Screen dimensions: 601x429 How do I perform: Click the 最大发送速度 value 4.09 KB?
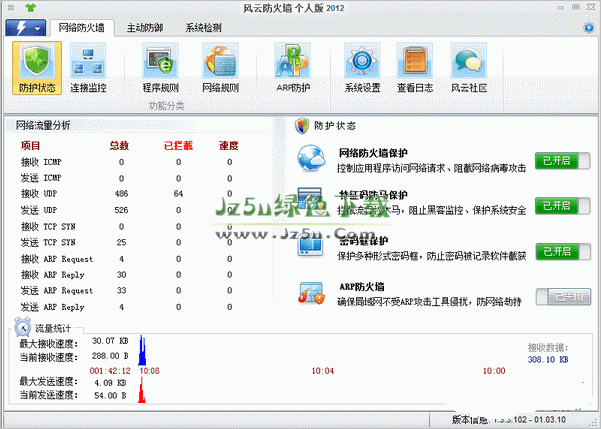coord(110,383)
